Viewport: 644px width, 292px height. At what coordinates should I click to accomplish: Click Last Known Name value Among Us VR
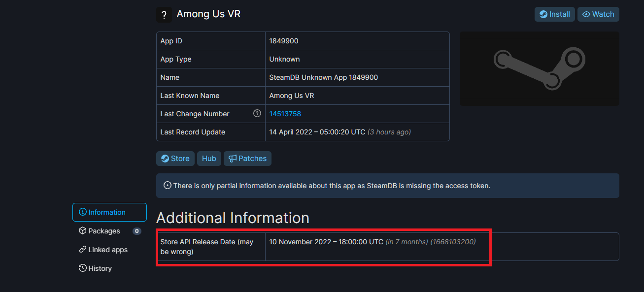pyautogui.click(x=291, y=96)
